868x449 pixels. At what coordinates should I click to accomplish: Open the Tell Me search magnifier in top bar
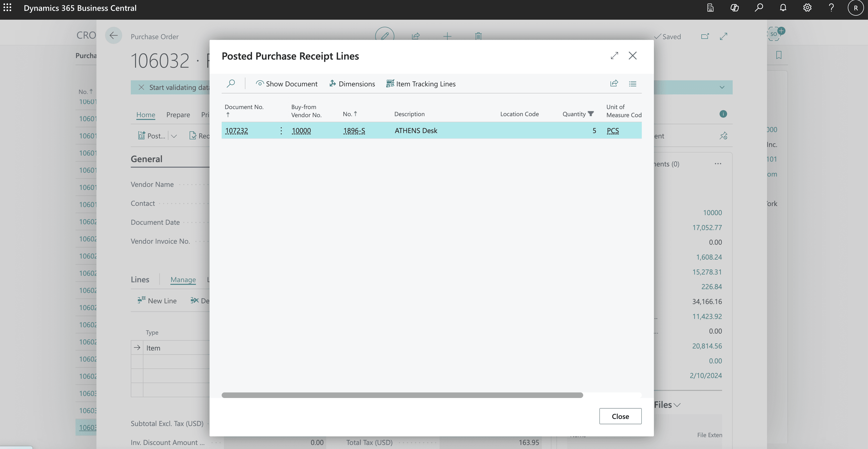759,8
